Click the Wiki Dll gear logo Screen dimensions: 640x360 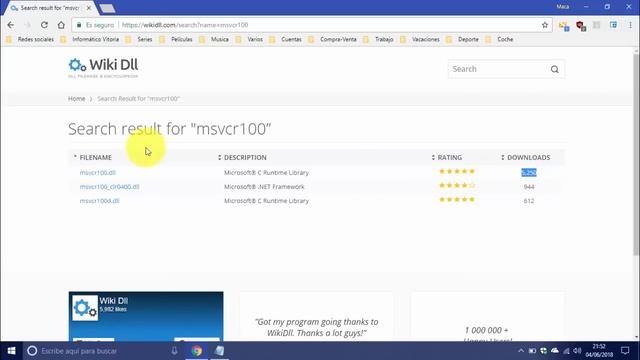click(77, 65)
